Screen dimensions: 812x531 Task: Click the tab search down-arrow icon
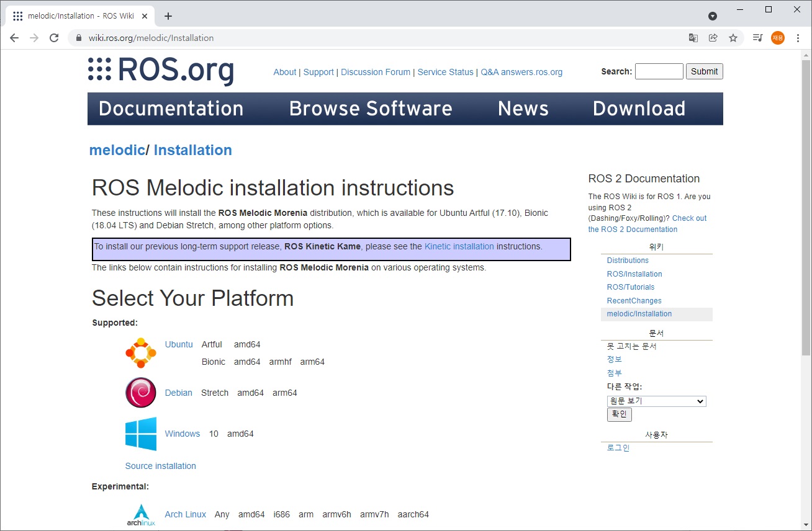(x=713, y=16)
